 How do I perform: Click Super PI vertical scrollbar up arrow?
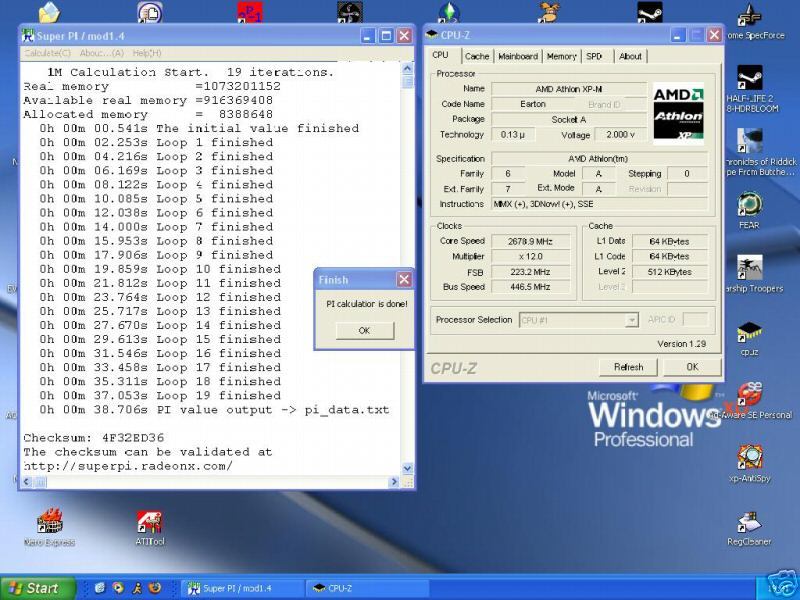click(407, 68)
